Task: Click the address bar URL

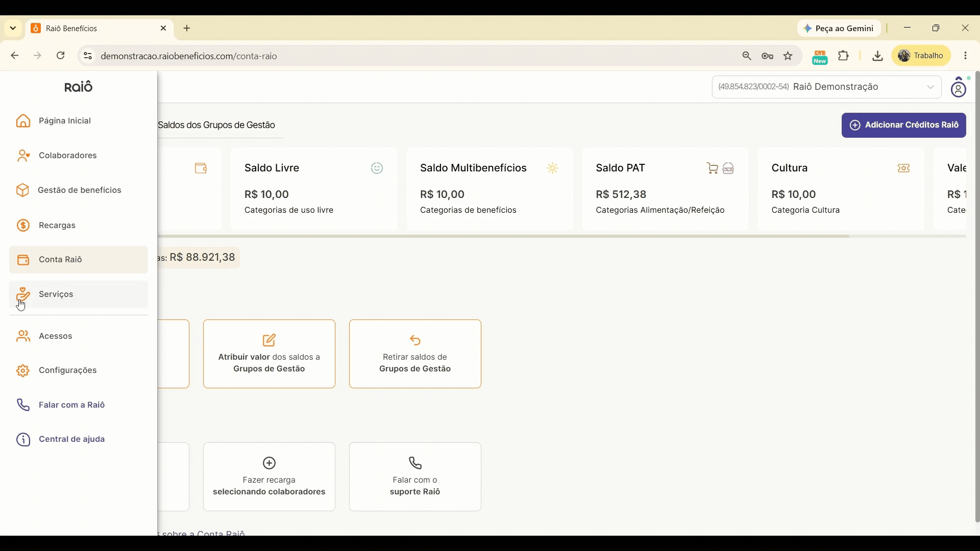Action: (x=189, y=57)
